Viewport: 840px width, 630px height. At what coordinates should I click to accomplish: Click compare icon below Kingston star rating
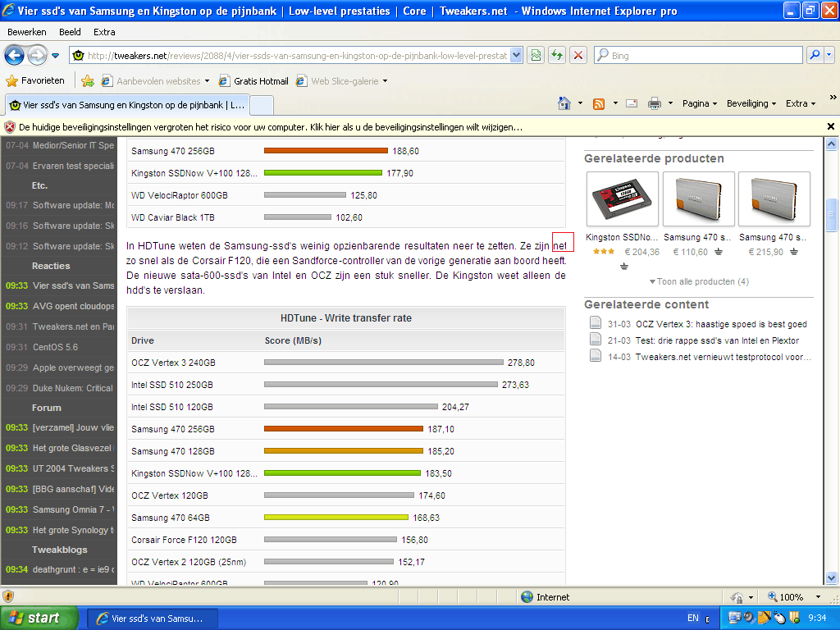[x=624, y=267]
